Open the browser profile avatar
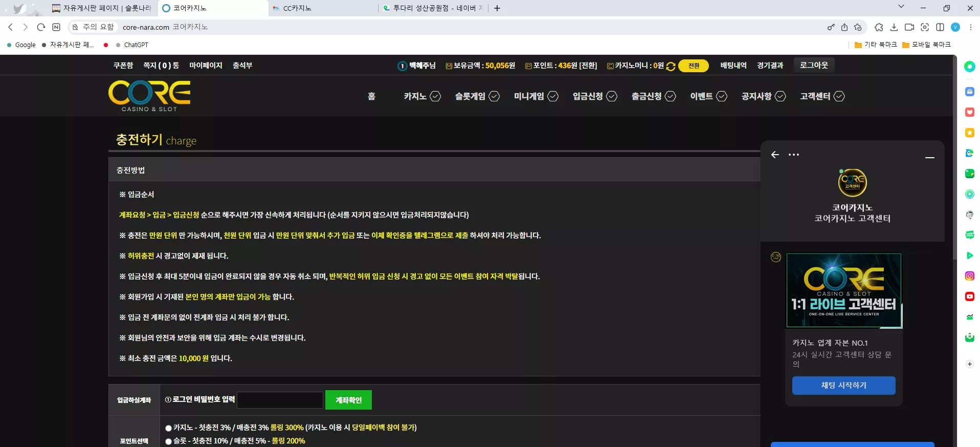Image resolution: width=980 pixels, height=447 pixels. (955, 27)
